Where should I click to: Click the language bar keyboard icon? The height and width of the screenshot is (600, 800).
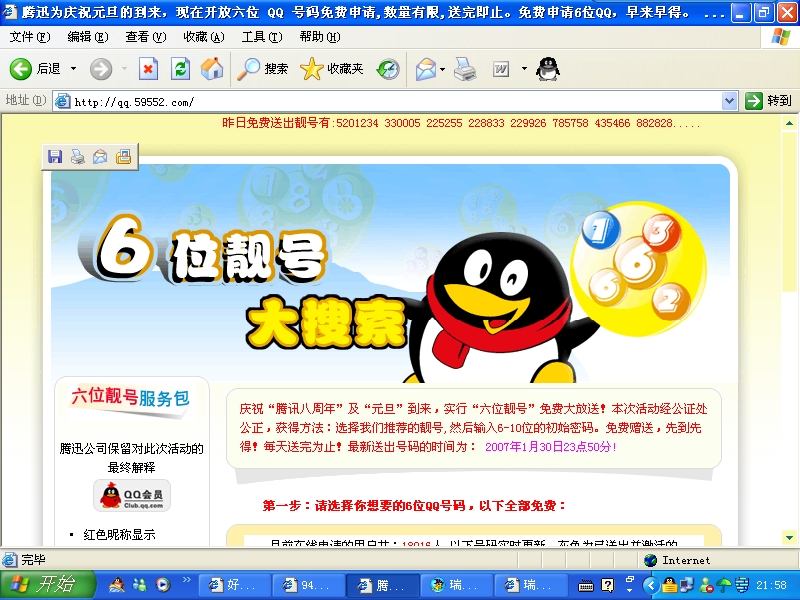tap(586, 586)
